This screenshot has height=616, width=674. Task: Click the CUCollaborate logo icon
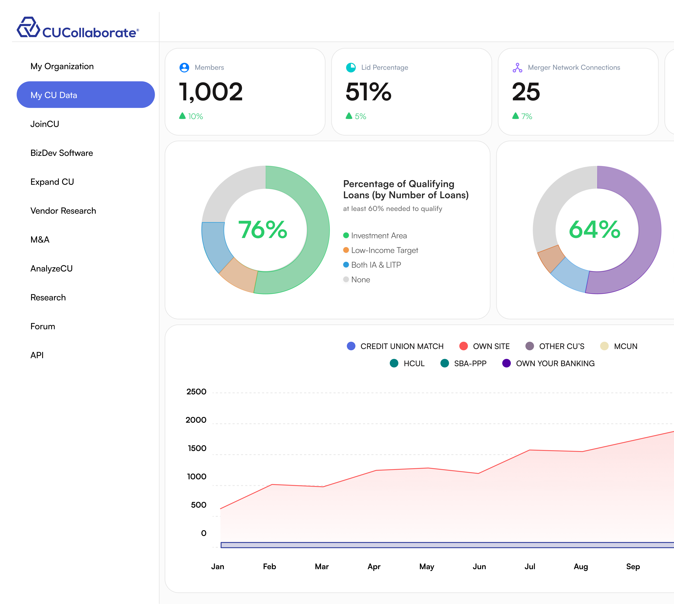28,27
